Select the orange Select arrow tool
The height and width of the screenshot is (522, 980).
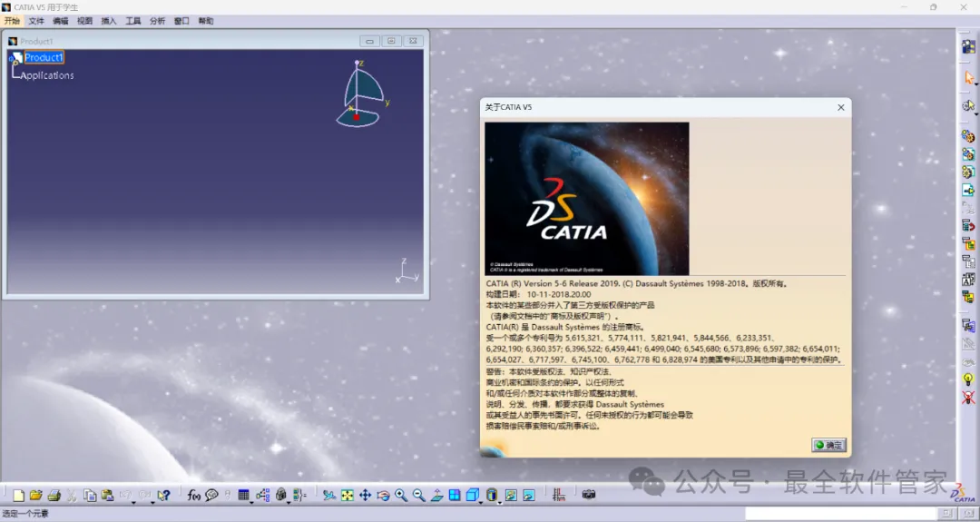coord(968,77)
